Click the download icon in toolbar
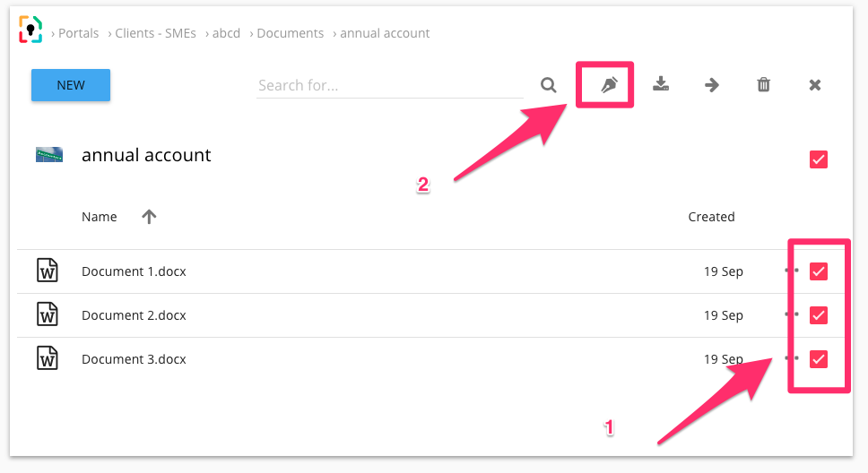Image resolution: width=868 pixels, height=473 pixels. click(x=661, y=85)
